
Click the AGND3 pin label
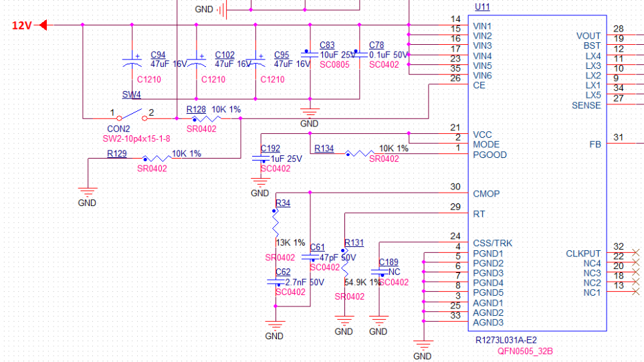pyautogui.click(x=488, y=323)
